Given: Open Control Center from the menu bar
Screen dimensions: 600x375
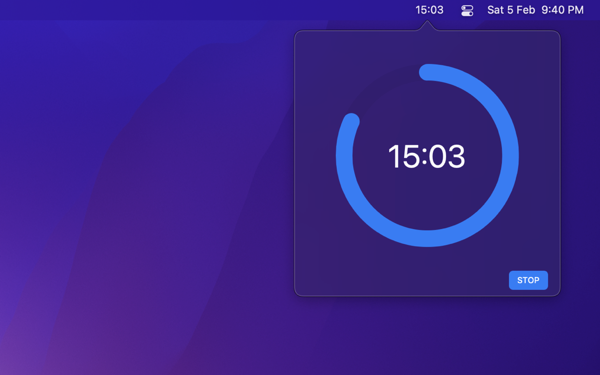Looking at the screenshot, I should [467, 10].
